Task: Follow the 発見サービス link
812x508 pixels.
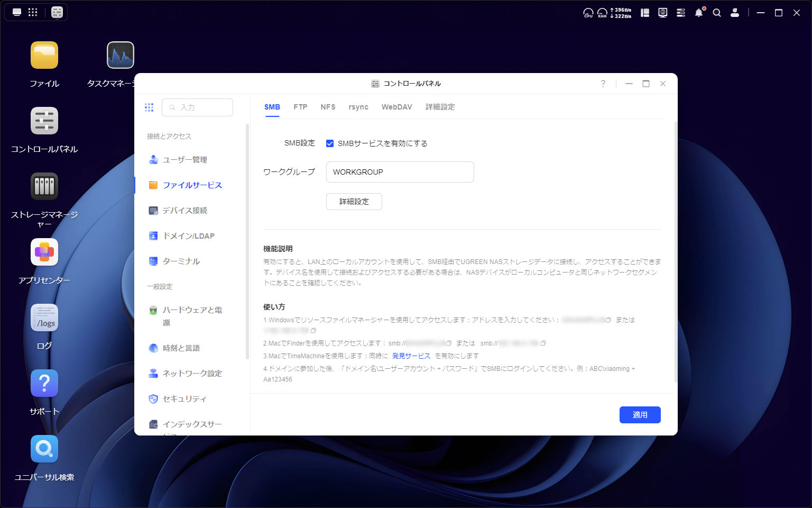Action: [411, 356]
